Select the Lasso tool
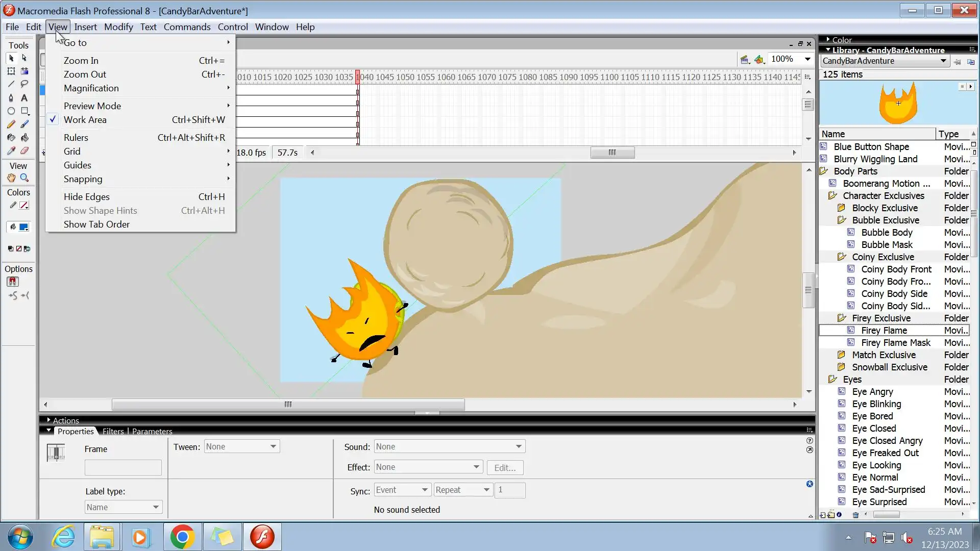Image resolution: width=980 pixels, height=551 pixels. pos(24,84)
